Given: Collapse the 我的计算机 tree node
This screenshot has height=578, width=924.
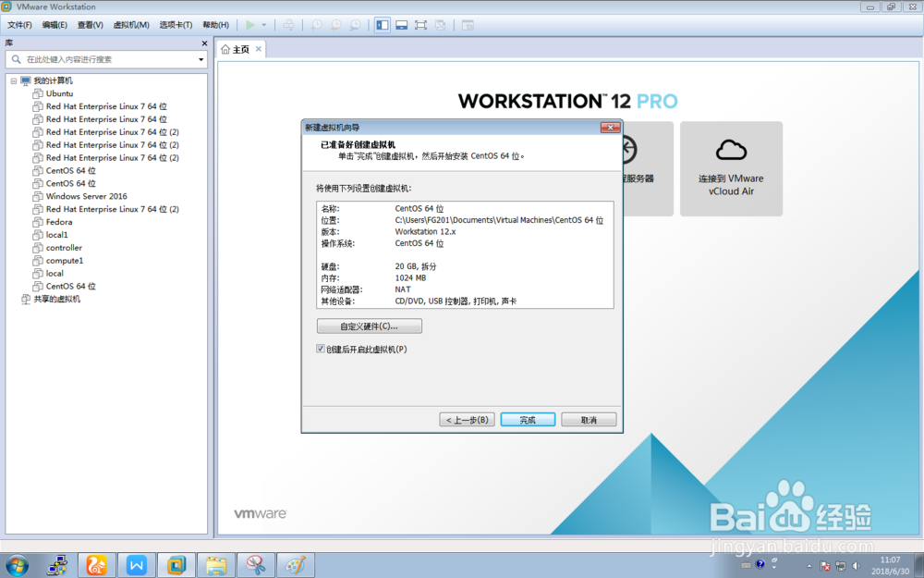Looking at the screenshot, I should [x=14, y=80].
